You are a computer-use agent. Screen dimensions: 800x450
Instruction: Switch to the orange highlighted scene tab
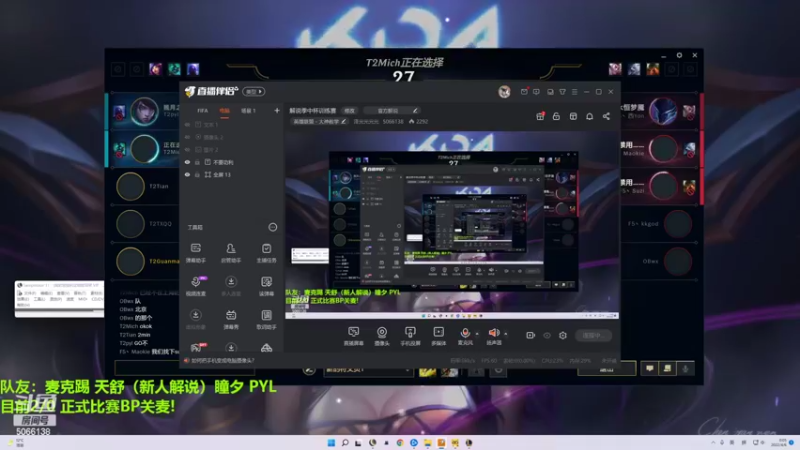click(224, 111)
